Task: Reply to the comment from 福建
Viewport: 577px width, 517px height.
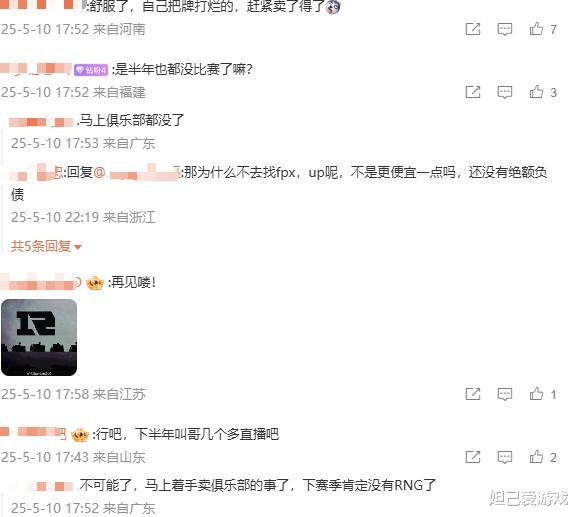Action: (505, 92)
